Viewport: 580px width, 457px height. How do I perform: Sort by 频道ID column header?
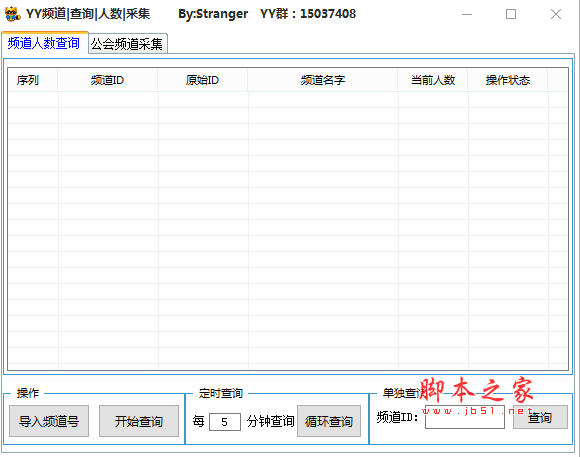click(x=108, y=80)
